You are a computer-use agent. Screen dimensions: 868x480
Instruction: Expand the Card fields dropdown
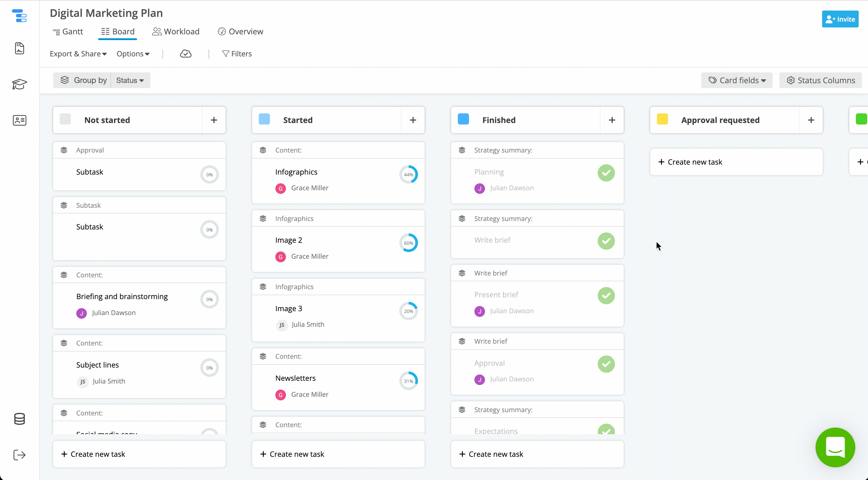737,80
